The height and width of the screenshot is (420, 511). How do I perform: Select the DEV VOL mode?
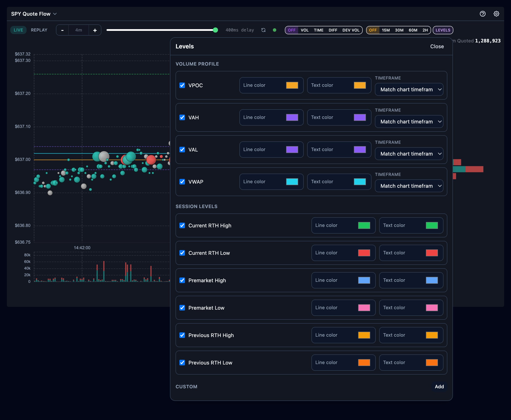(351, 30)
